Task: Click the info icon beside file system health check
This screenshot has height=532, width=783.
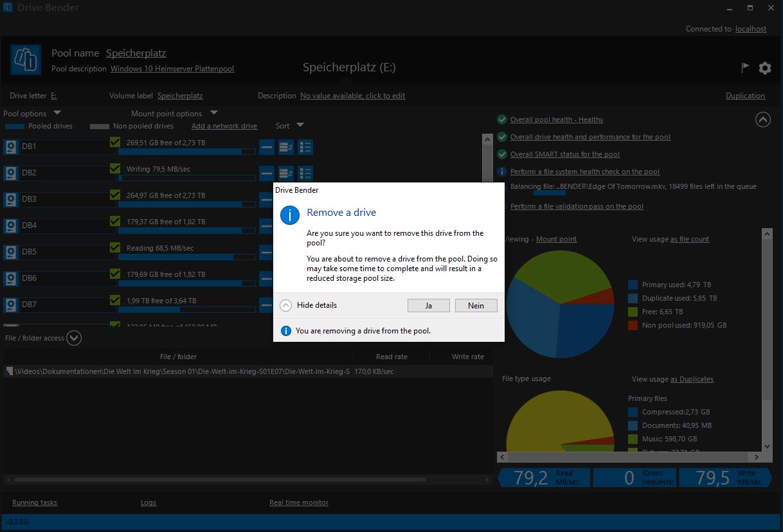Action: click(x=502, y=172)
